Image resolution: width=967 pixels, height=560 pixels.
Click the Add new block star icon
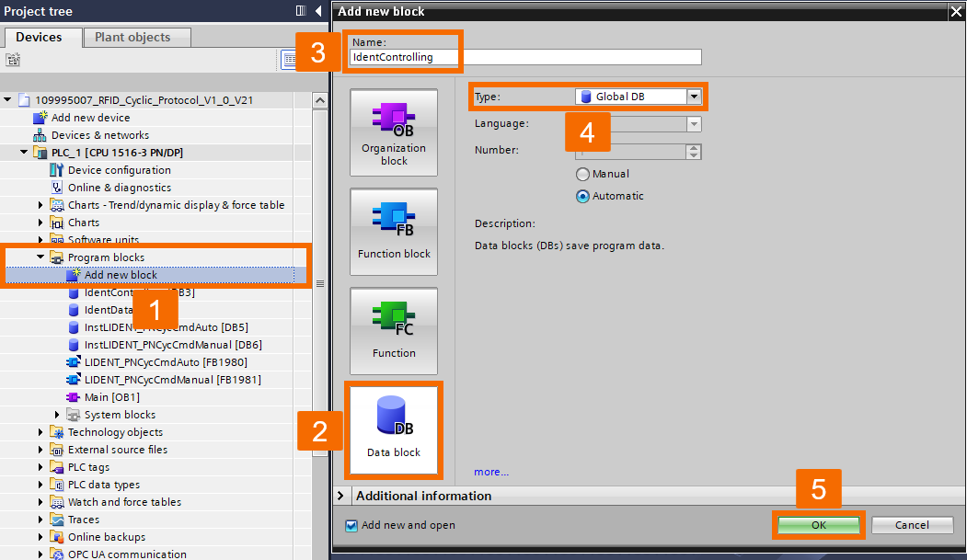pyautogui.click(x=73, y=275)
